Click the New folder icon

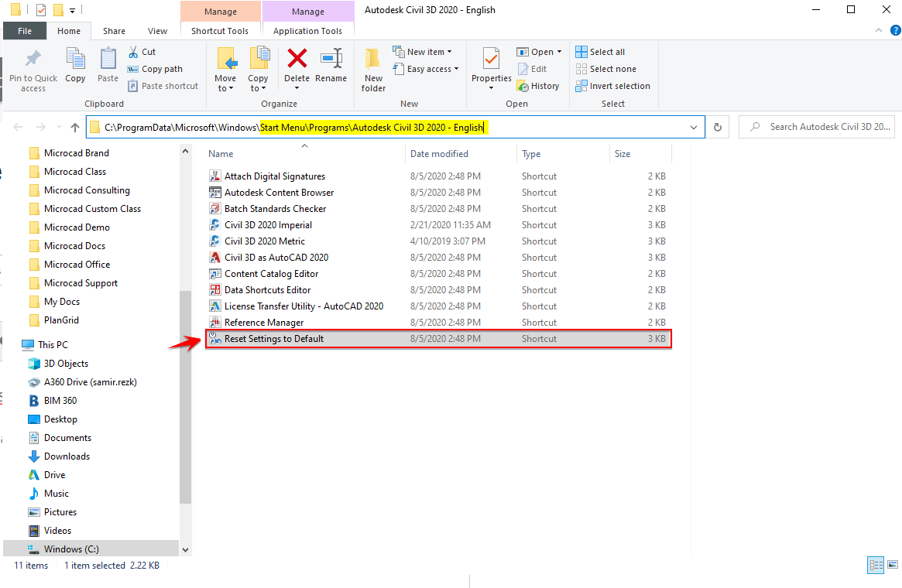coord(372,68)
